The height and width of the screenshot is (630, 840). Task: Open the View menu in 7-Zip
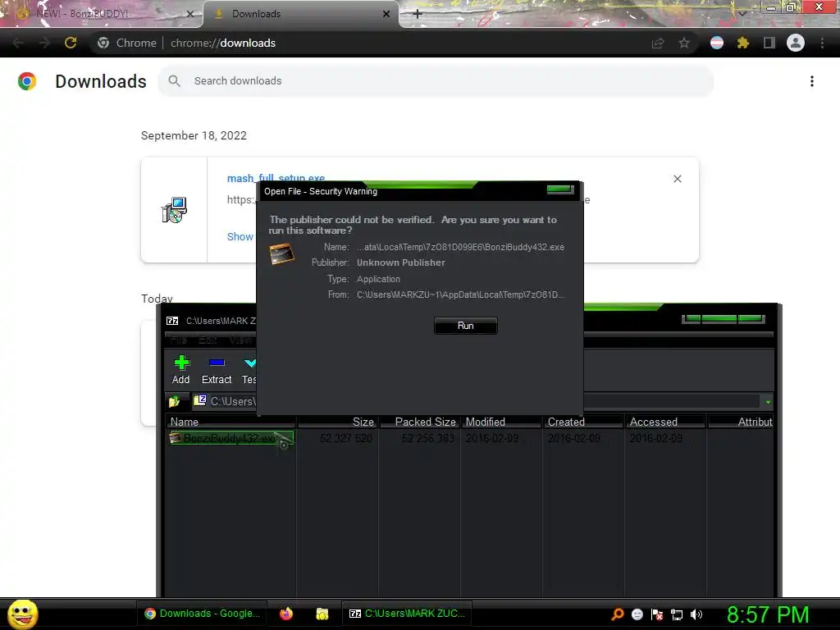click(x=240, y=340)
